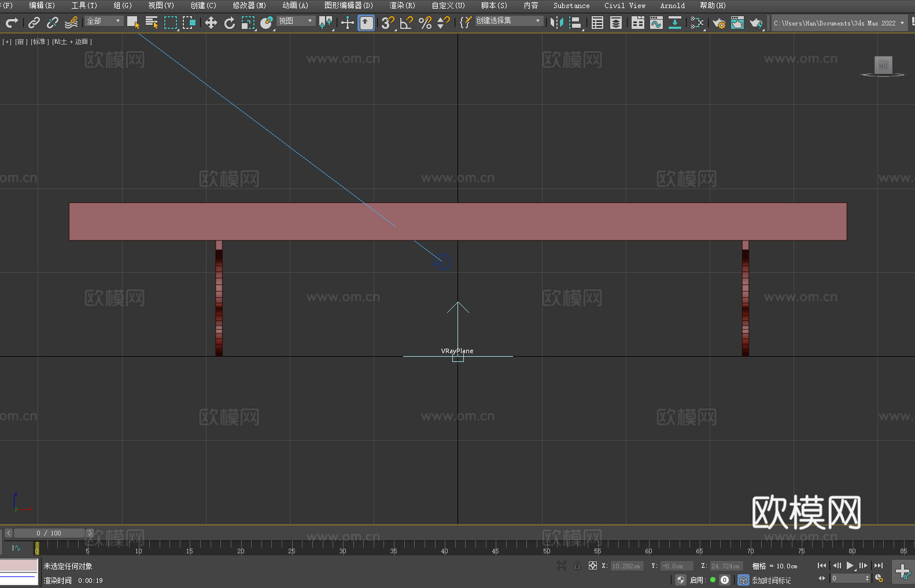Screen dimensions: 915x588
Task: Click the Select and Manipulate crosshair icon
Action: pos(347,23)
